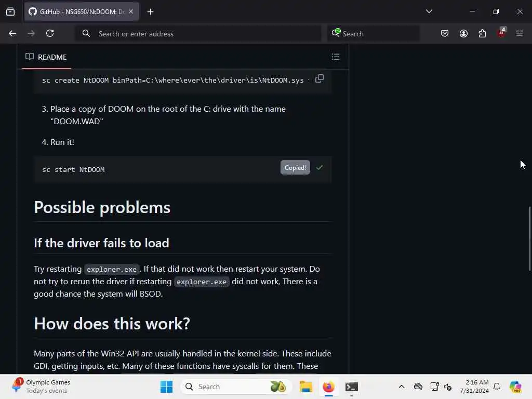The width and height of the screenshot is (532, 399).
Task: Expand the list all tabs dropdown
Action: click(429, 11)
